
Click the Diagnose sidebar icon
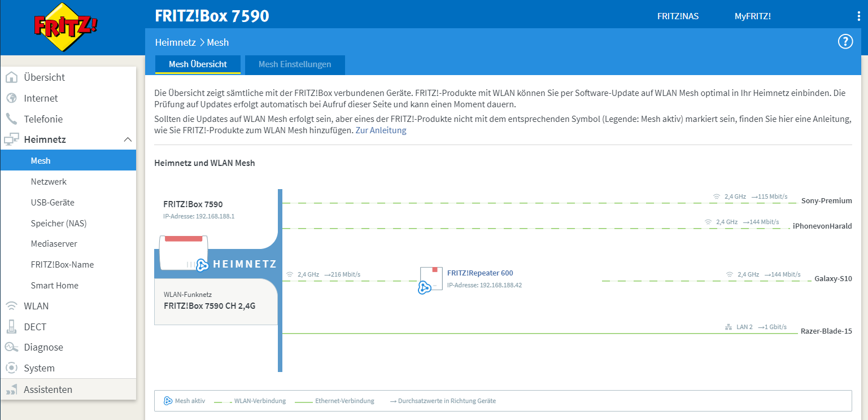pos(11,347)
